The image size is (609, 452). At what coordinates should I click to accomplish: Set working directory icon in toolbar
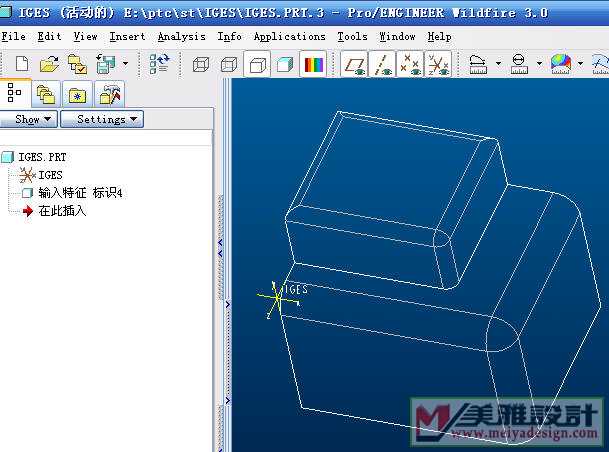click(x=77, y=64)
